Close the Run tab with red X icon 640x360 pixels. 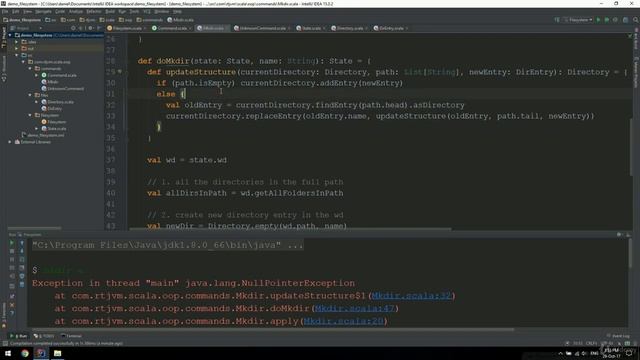tap(12, 304)
